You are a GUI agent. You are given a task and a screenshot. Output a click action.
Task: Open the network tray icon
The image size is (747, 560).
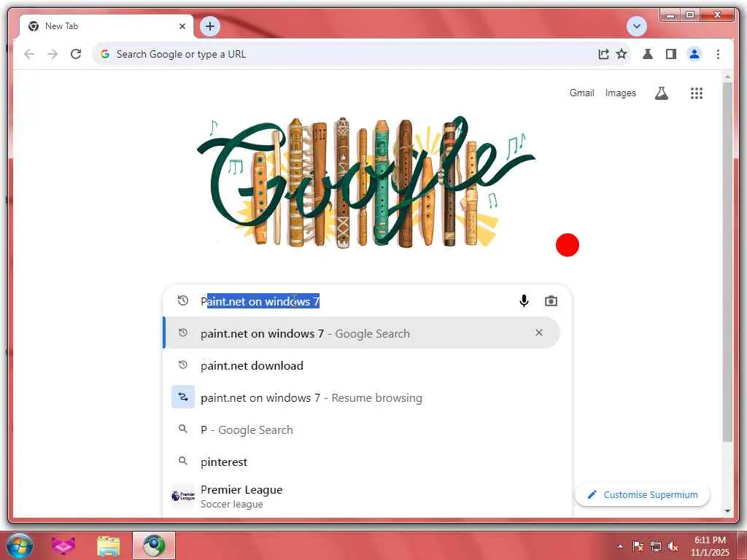[x=656, y=546]
